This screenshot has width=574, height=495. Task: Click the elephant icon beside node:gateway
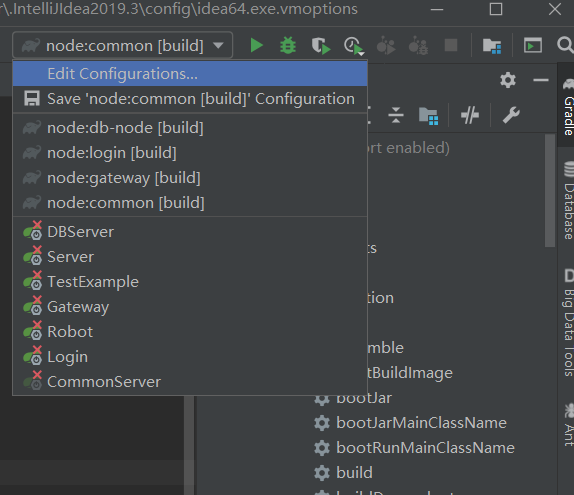pos(32,178)
